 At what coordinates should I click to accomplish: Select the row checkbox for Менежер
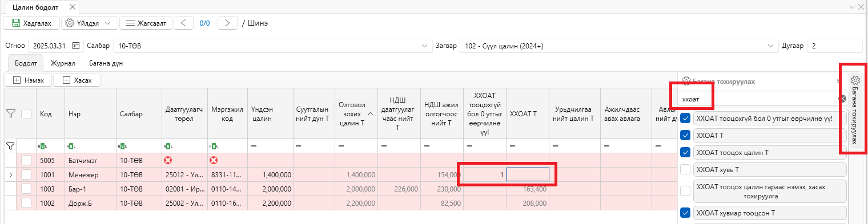pos(26,175)
